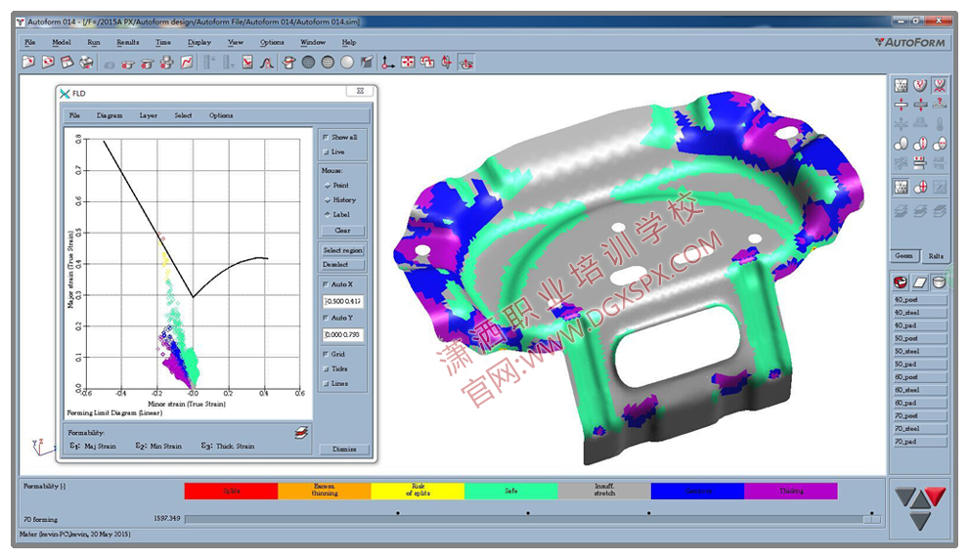Click the FLD window logo icon
This screenshot has height=560, width=970.
(65, 94)
